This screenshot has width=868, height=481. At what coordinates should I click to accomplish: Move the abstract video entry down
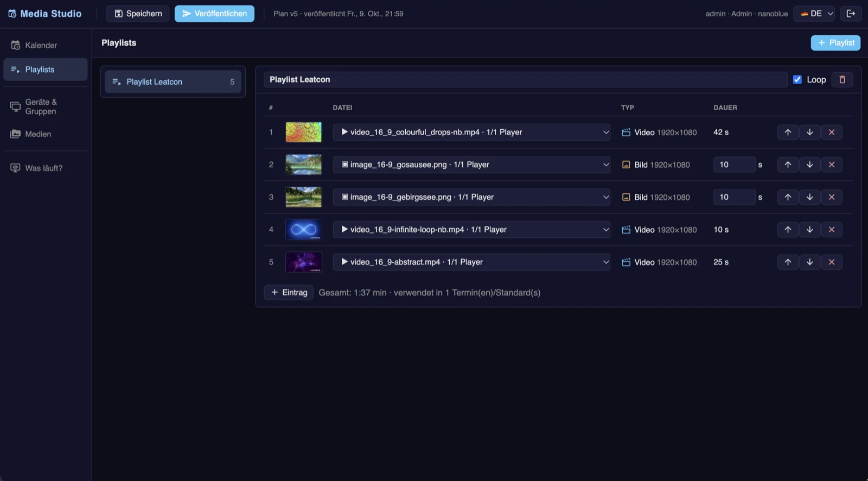click(809, 262)
